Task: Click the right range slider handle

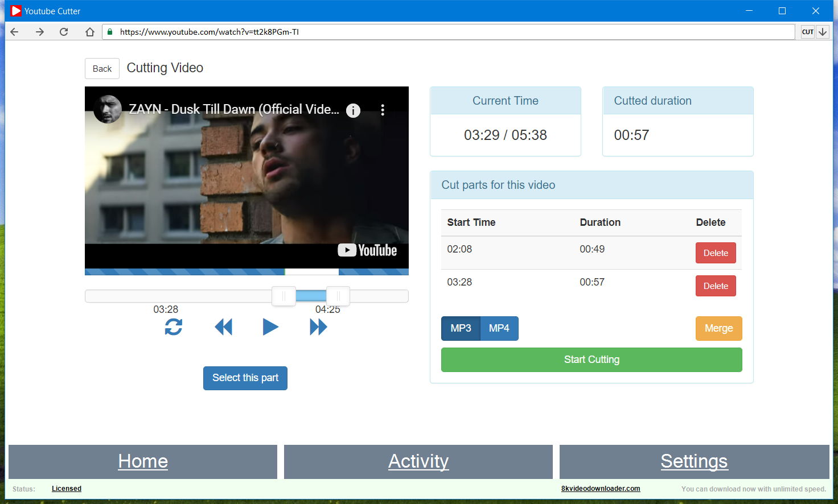Action: (338, 296)
